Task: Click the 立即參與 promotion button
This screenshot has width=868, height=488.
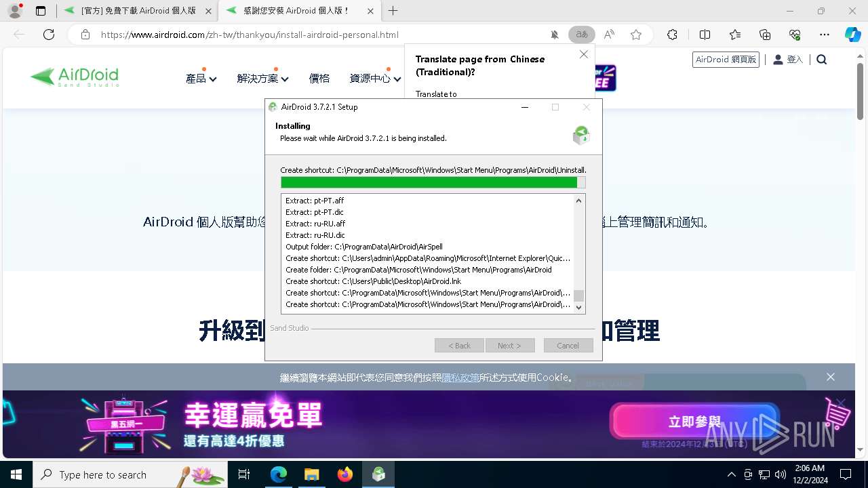Action: pos(694,422)
